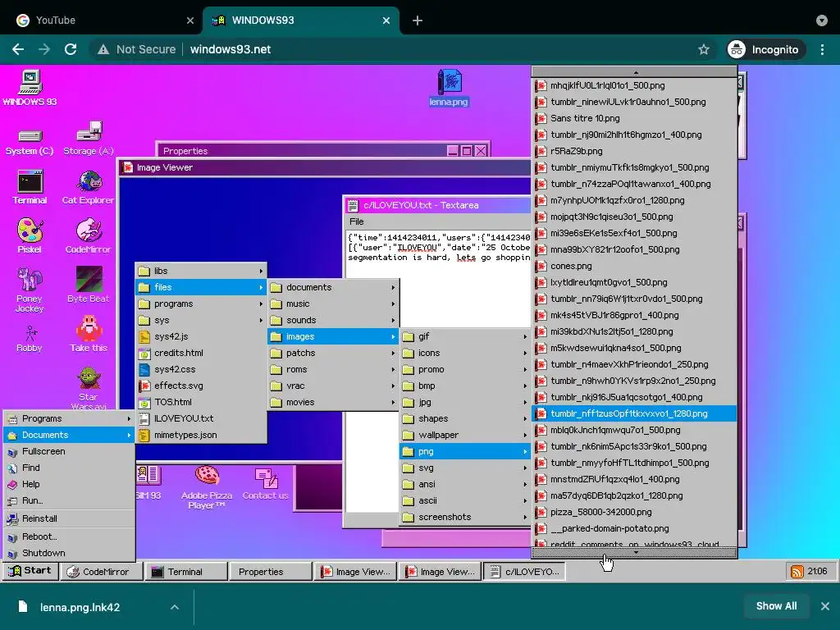Open Storage (A:) floppy icon

(x=89, y=139)
